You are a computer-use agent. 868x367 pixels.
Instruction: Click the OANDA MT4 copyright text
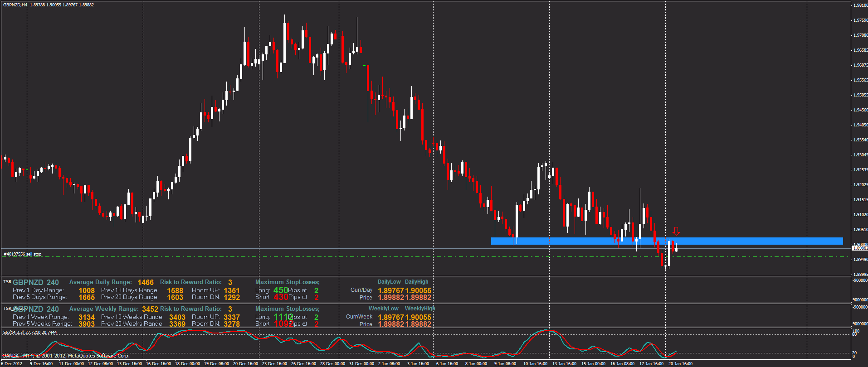66,356
